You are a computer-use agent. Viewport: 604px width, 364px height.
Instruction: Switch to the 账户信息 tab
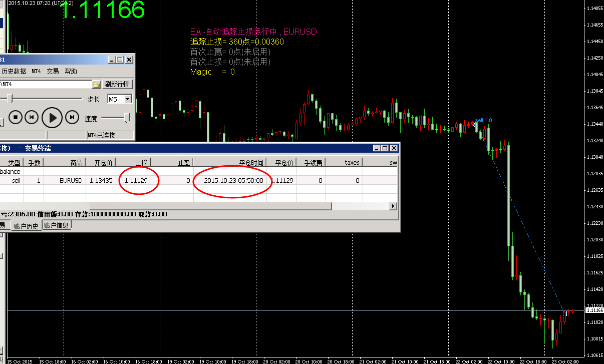(x=56, y=225)
